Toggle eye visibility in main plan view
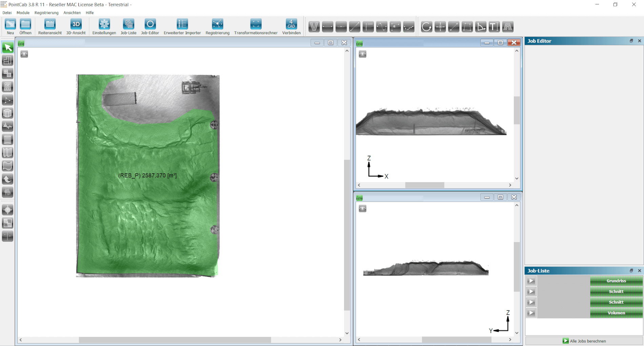644x346 pixels. point(24,54)
